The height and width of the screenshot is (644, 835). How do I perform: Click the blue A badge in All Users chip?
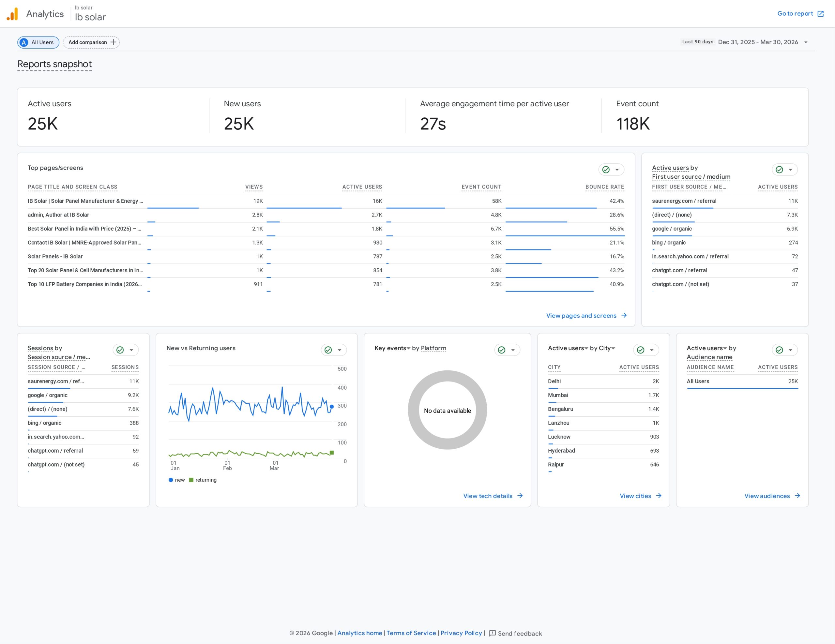[x=24, y=42]
